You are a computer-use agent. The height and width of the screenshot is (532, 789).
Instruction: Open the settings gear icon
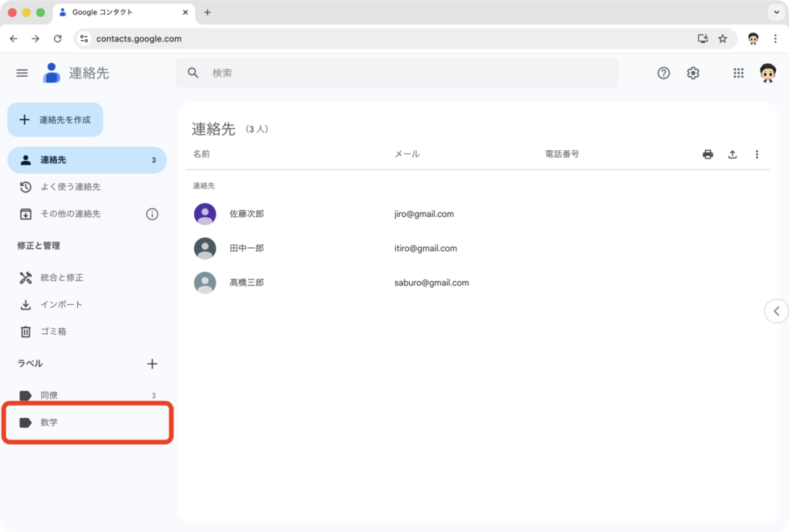(693, 73)
